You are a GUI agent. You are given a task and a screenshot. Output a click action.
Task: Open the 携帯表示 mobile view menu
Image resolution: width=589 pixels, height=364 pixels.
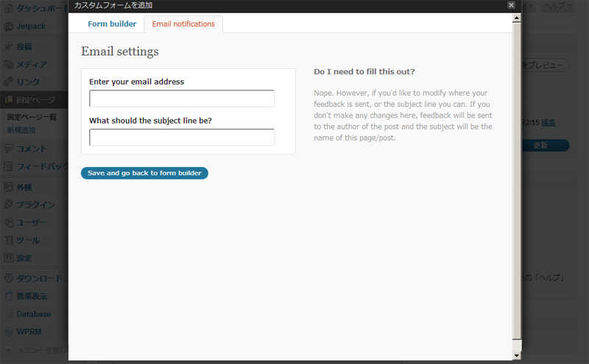32,296
